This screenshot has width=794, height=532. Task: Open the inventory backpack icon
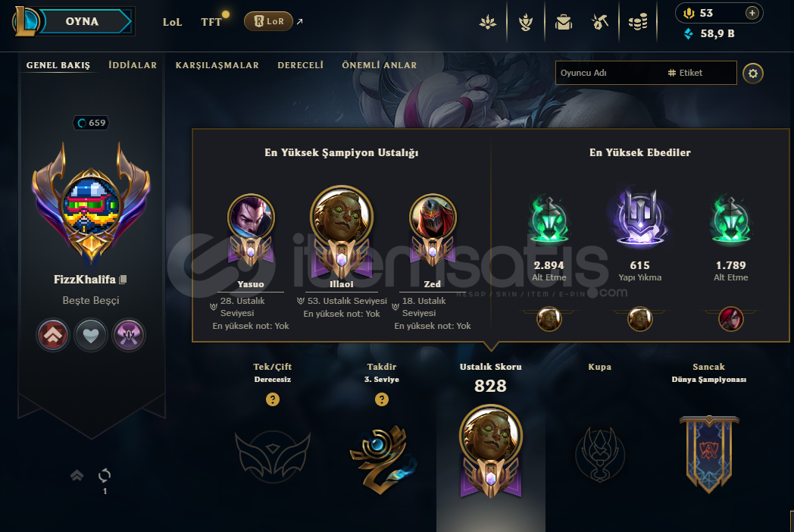pyautogui.click(x=563, y=22)
